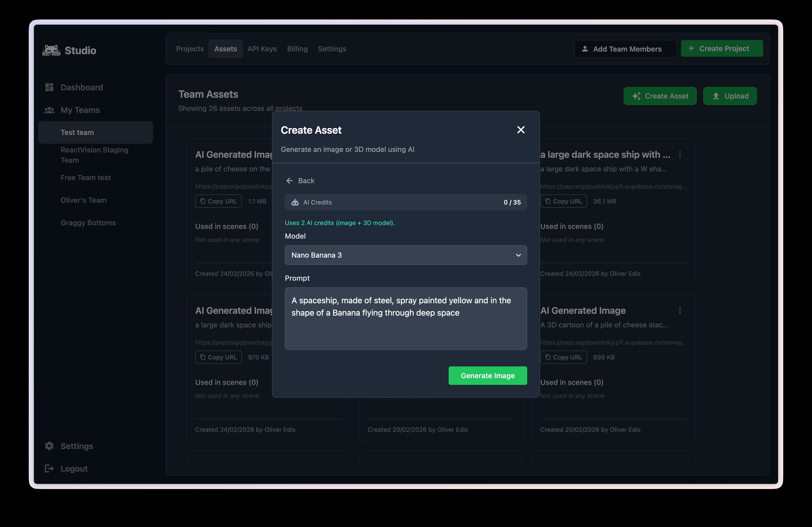The width and height of the screenshot is (812, 527).
Task: Click copy icon next to 699 KB asset
Action: [x=548, y=357]
